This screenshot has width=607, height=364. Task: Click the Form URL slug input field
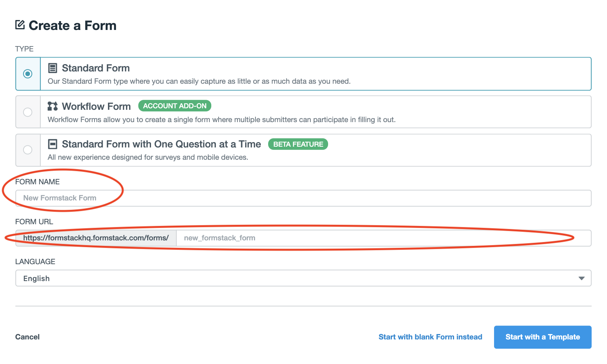[x=383, y=238]
